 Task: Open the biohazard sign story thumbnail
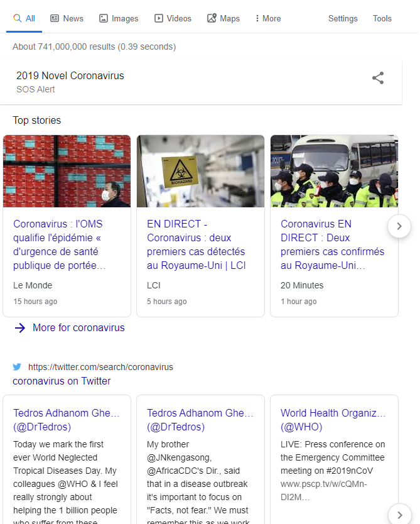click(x=200, y=171)
